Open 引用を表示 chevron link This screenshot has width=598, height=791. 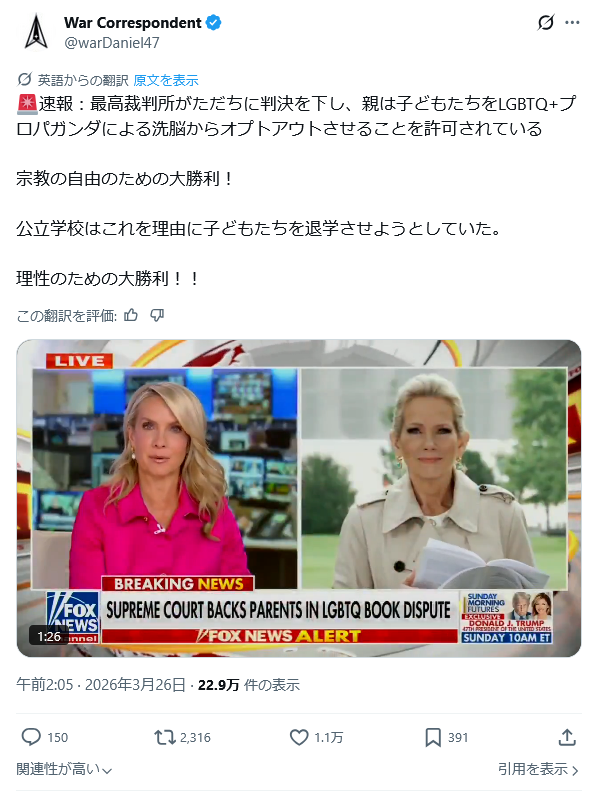(538, 769)
